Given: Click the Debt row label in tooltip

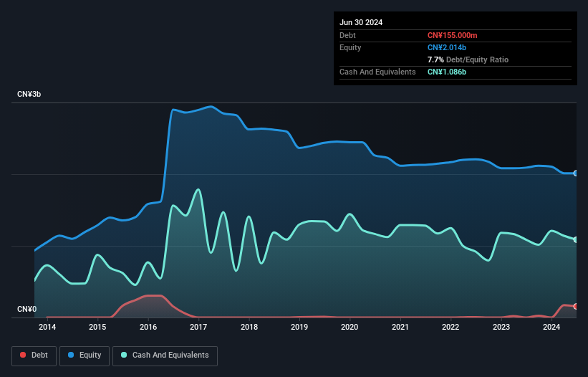Looking at the screenshot, I should click(x=347, y=35).
